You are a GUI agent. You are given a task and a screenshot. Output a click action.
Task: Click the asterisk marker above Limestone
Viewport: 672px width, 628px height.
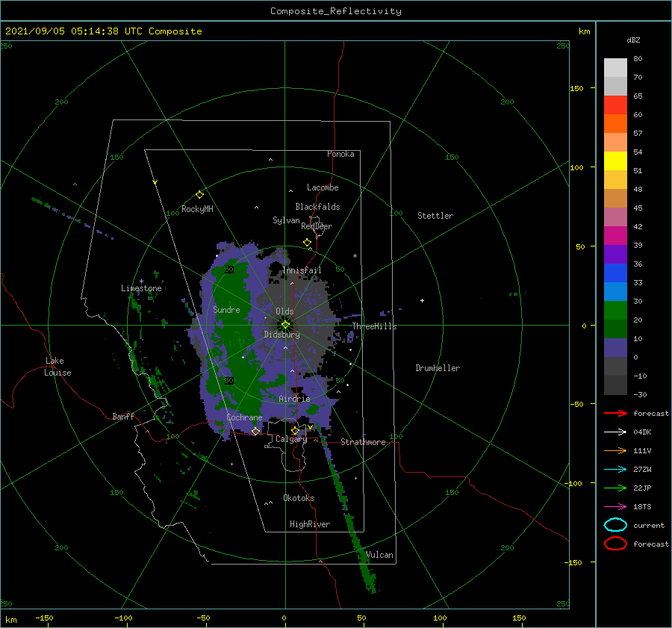coord(141,282)
